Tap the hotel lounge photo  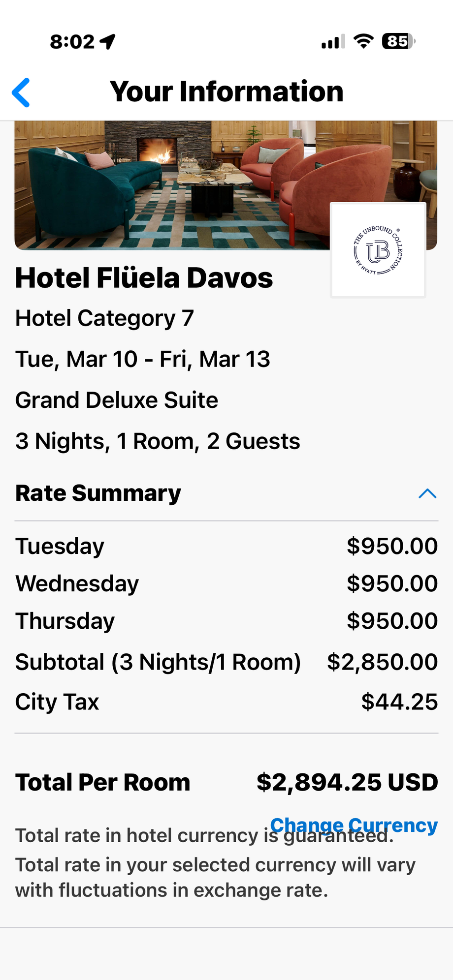pyautogui.click(x=172, y=185)
